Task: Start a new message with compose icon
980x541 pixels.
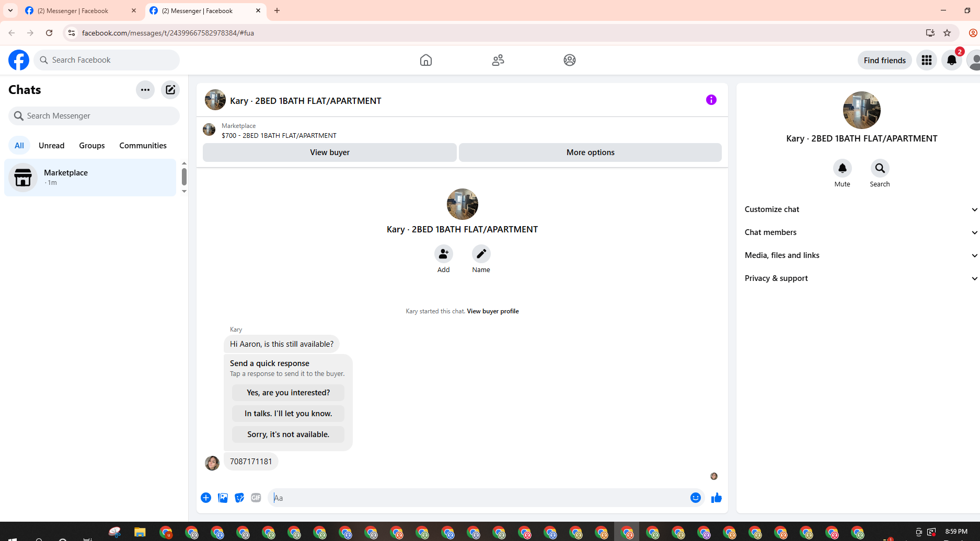Action: 170,90
